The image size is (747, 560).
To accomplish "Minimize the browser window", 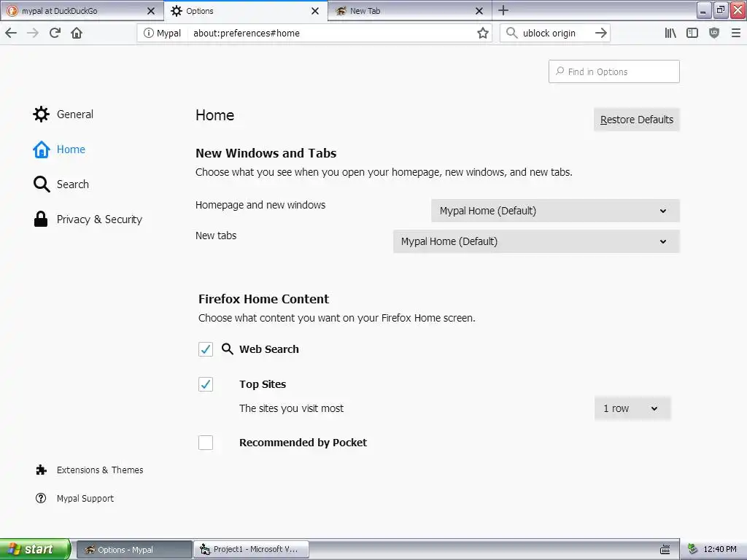I will tap(704, 10).
